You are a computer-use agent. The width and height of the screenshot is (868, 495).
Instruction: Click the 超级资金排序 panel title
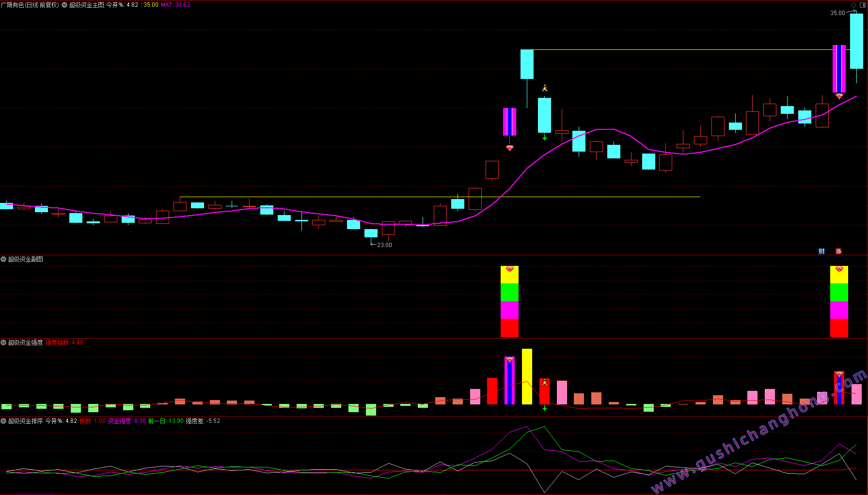(x=26, y=421)
